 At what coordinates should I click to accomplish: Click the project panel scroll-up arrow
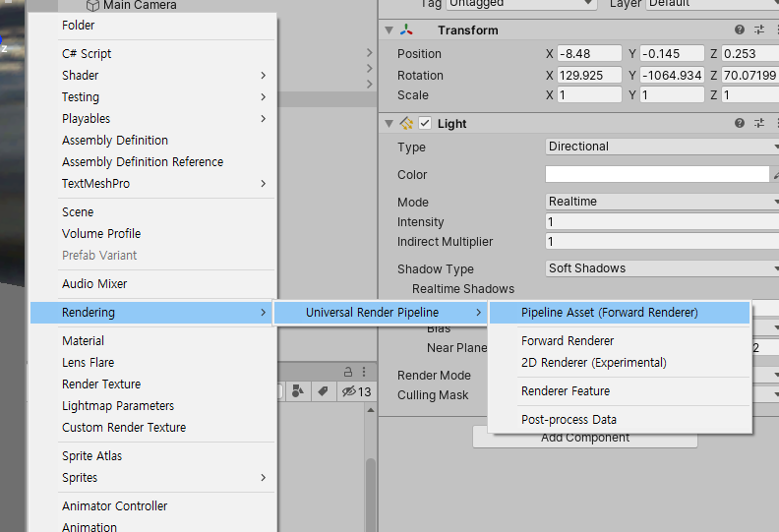(371, 410)
